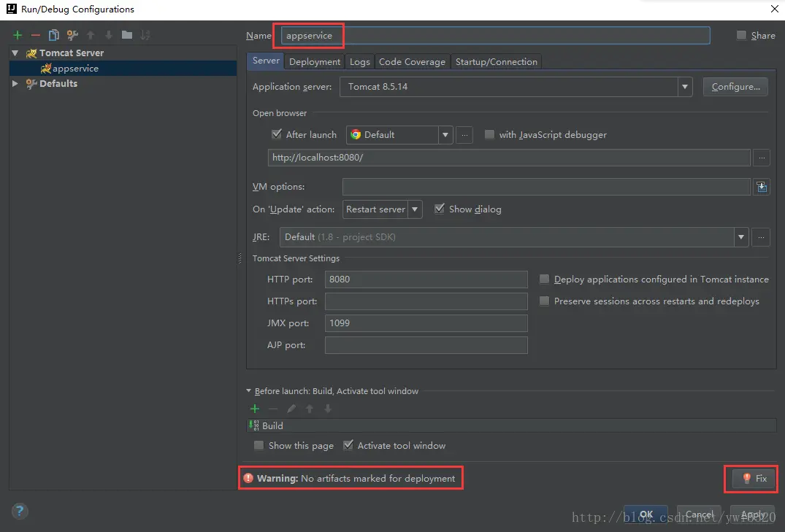Move configuration up in left toolbar
Screen dimensions: 785x532
click(x=91, y=35)
